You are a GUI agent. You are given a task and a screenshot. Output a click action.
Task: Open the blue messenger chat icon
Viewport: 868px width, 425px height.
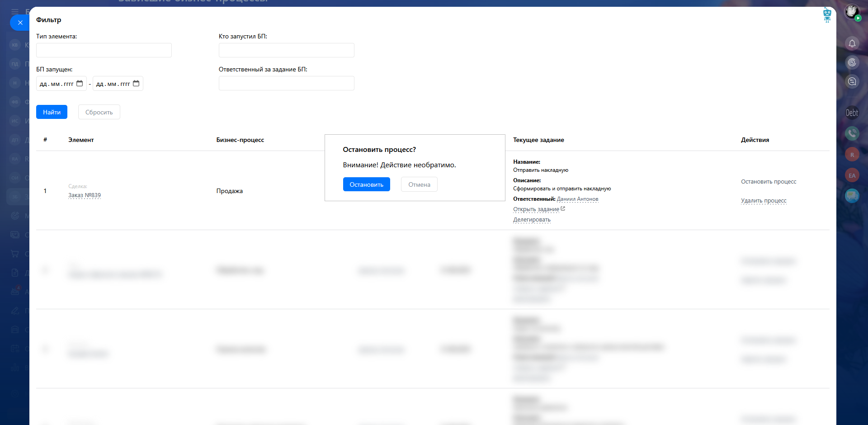coord(852,195)
